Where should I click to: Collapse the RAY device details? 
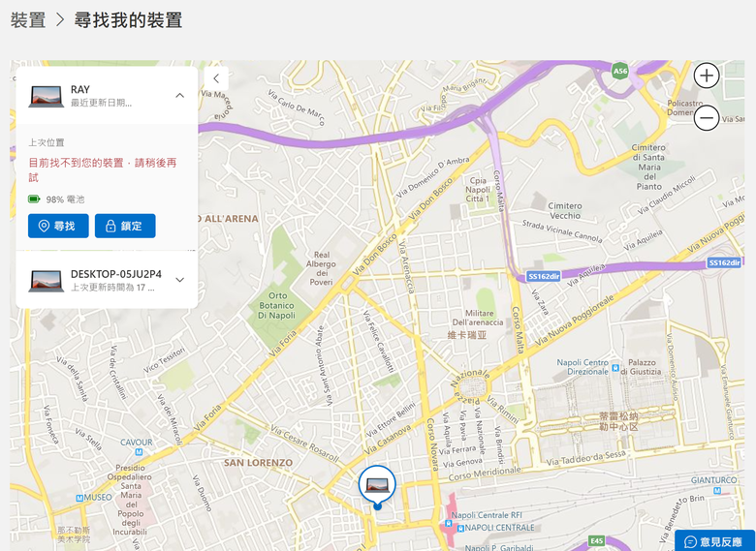pos(180,95)
